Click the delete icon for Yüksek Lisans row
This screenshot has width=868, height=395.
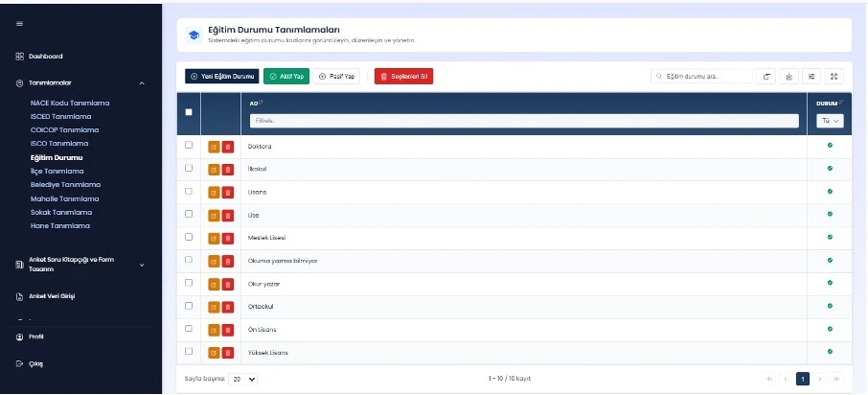(x=227, y=354)
